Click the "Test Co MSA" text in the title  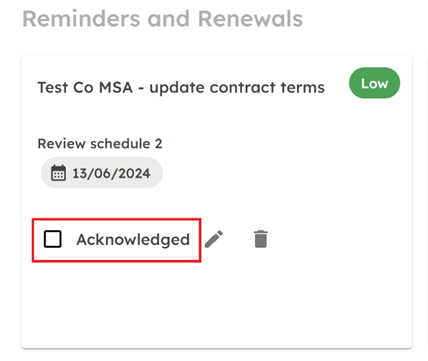coord(85,88)
